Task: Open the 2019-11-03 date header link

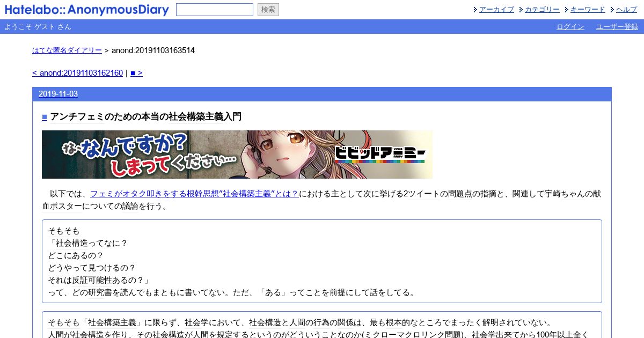Action: point(58,94)
